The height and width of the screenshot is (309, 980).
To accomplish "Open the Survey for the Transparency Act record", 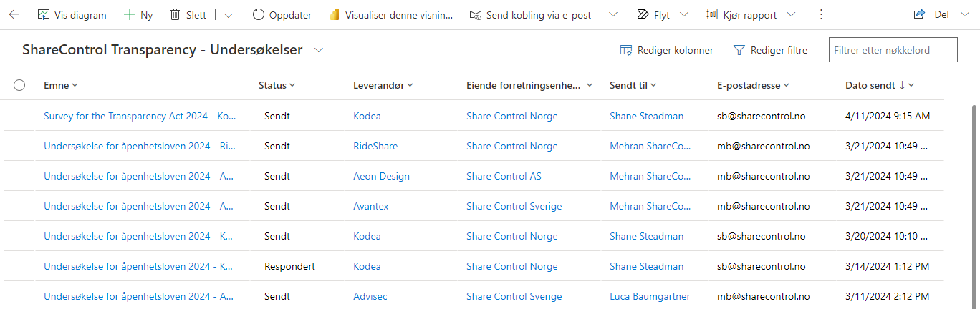I will (140, 116).
